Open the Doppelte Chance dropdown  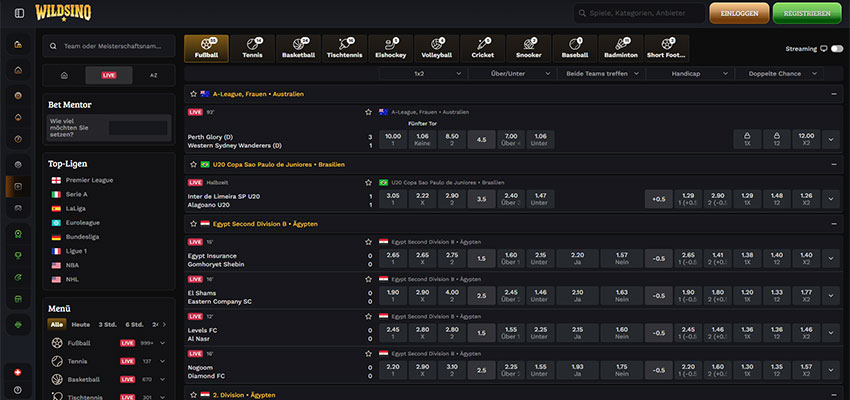coord(778,74)
